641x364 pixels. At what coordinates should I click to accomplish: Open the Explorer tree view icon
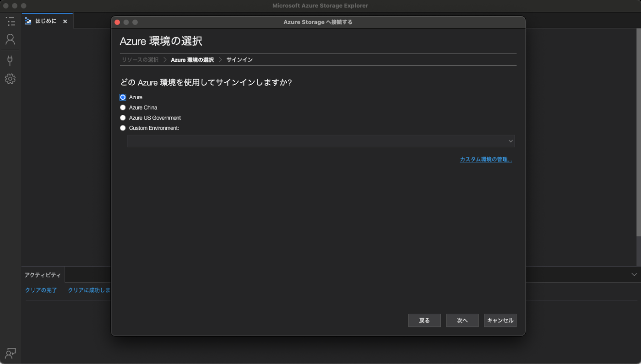point(10,21)
